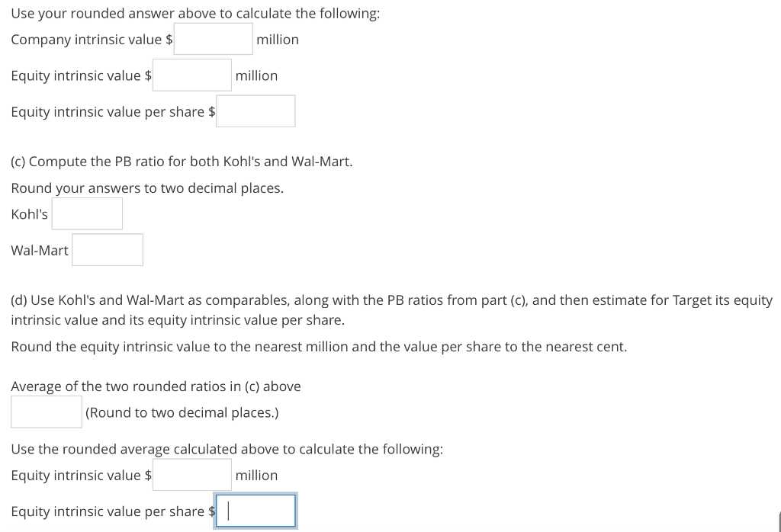Click the Kohl's PB ratio input box

pos(86,213)
